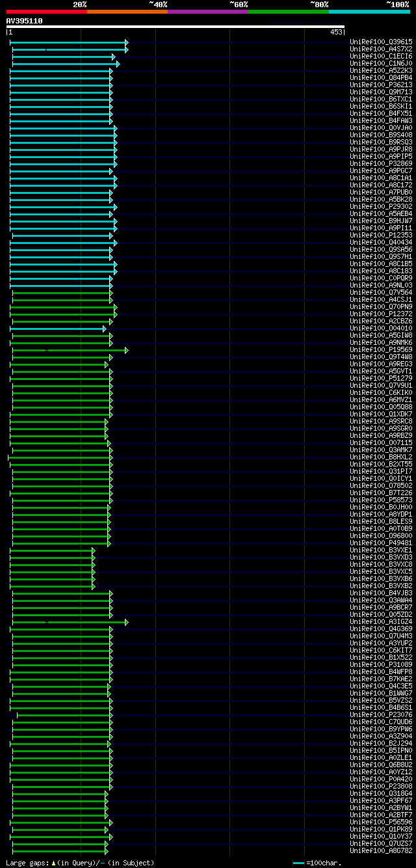Select label UniRef100_A8G782

click(x=381, y=850)
